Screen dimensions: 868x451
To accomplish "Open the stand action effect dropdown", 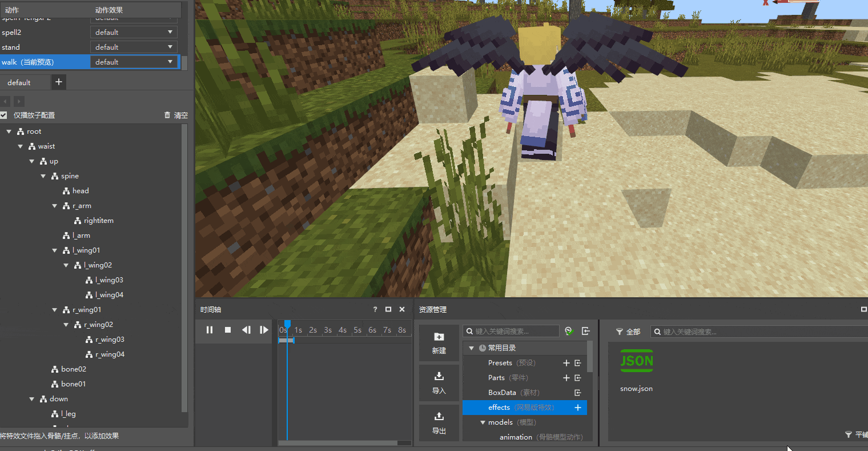I will (x=134, y=47).
